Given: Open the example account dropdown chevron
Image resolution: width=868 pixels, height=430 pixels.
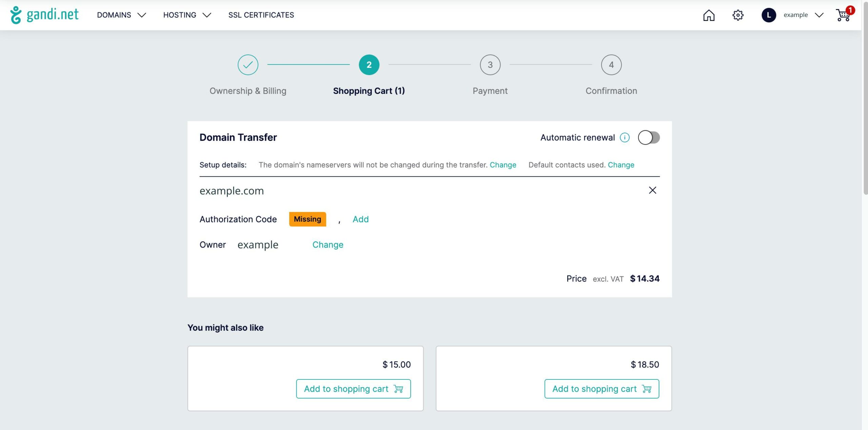Looking at the screenshot, I should 819,15.
